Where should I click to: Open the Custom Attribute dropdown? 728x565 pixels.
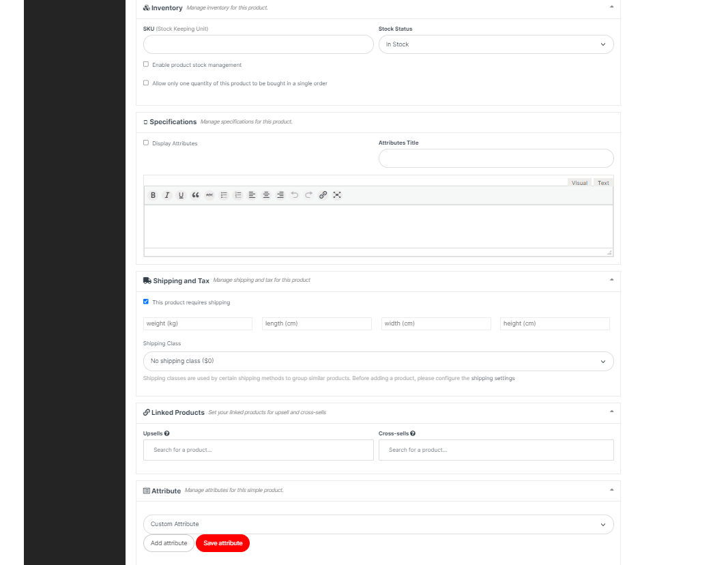[x=379, y=524]
